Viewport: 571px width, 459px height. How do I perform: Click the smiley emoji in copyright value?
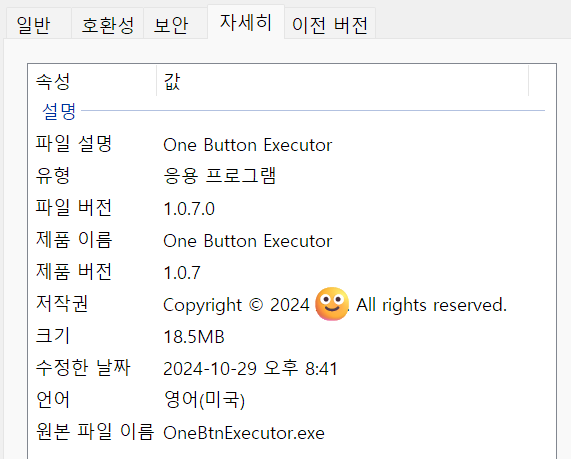coord(332,304)
